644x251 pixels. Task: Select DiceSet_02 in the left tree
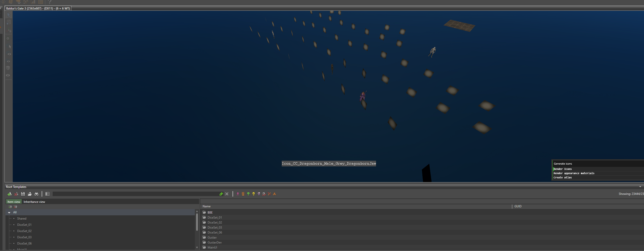click(x=24, y=231)
